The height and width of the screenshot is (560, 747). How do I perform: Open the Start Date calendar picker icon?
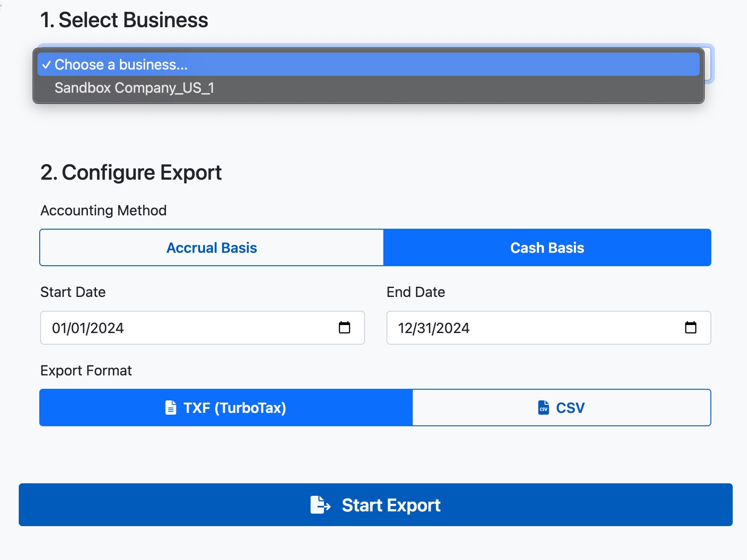coord(344,328)
